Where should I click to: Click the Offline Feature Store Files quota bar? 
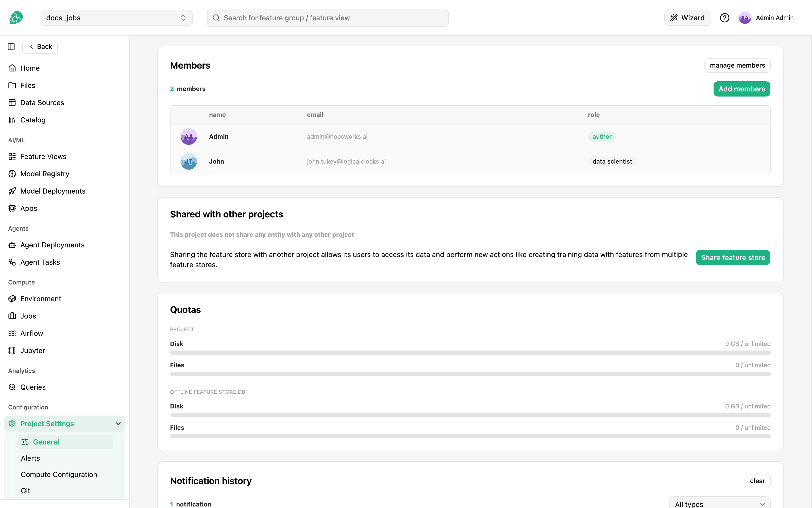pos(470,436)
